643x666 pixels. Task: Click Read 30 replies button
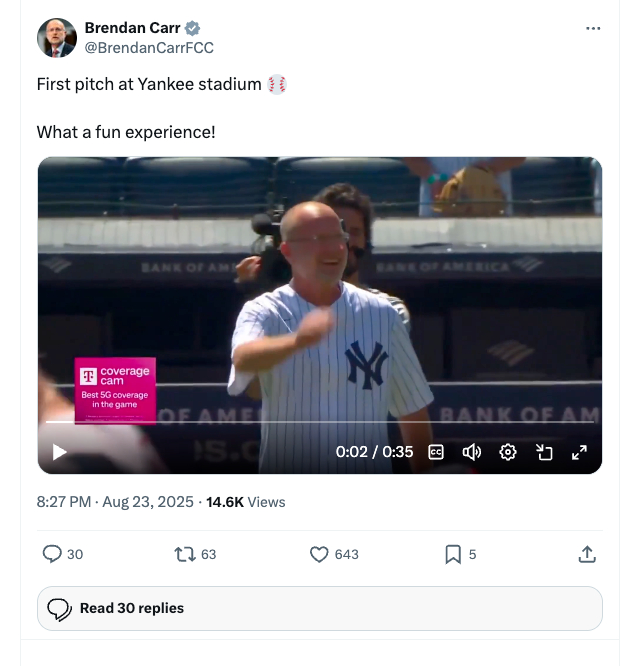(320, 608)
